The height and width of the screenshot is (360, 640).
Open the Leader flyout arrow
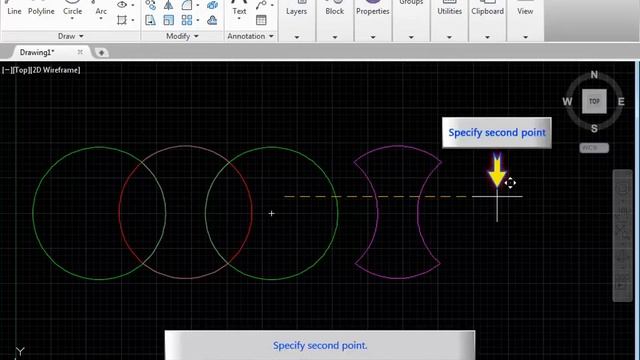pyautogui.click(x=272, y=5)
